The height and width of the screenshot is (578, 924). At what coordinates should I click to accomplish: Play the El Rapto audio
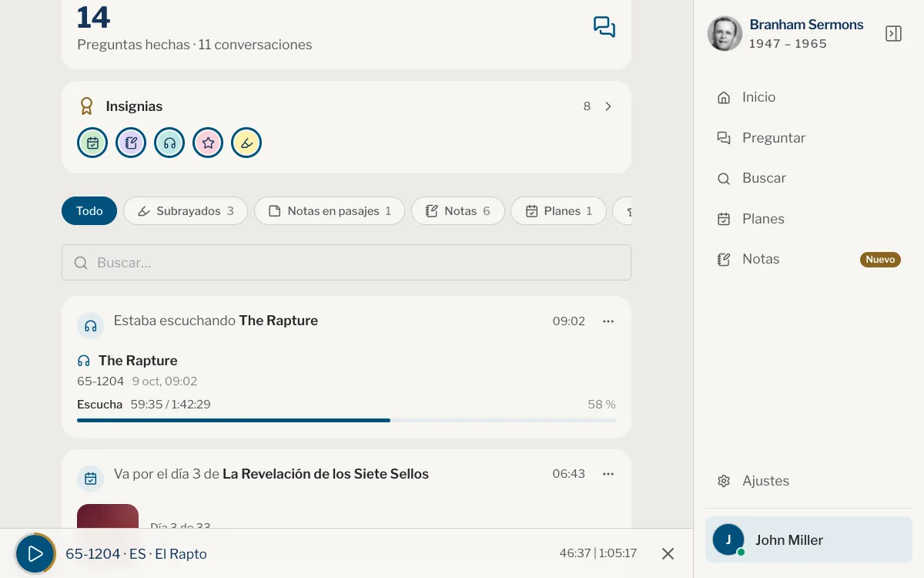click(x=35, y=553)
